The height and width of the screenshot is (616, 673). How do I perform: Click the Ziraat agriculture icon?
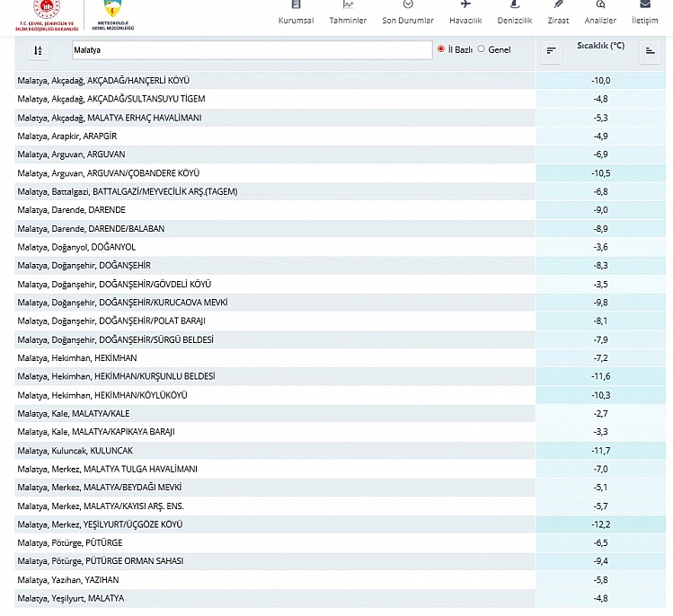pyautogui.click(x=558, y=5)
